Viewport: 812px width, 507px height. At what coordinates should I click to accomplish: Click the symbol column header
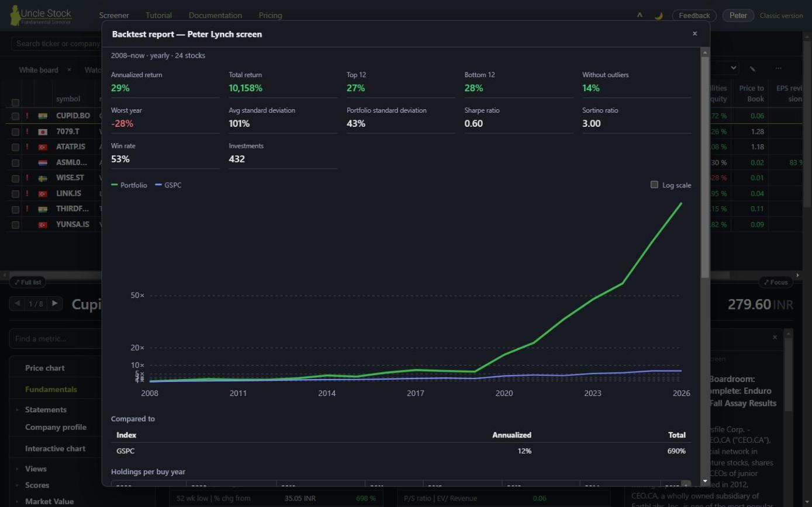(68, 99)
